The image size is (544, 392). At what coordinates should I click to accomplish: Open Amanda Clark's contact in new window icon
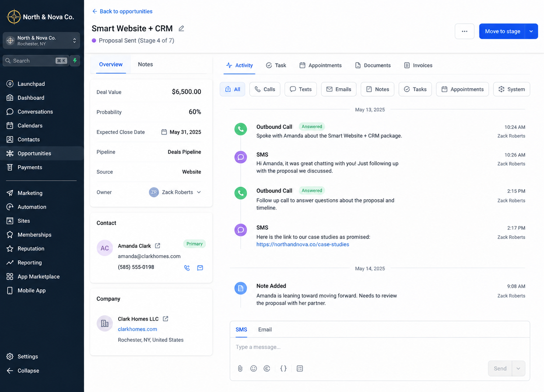point(158,246)
